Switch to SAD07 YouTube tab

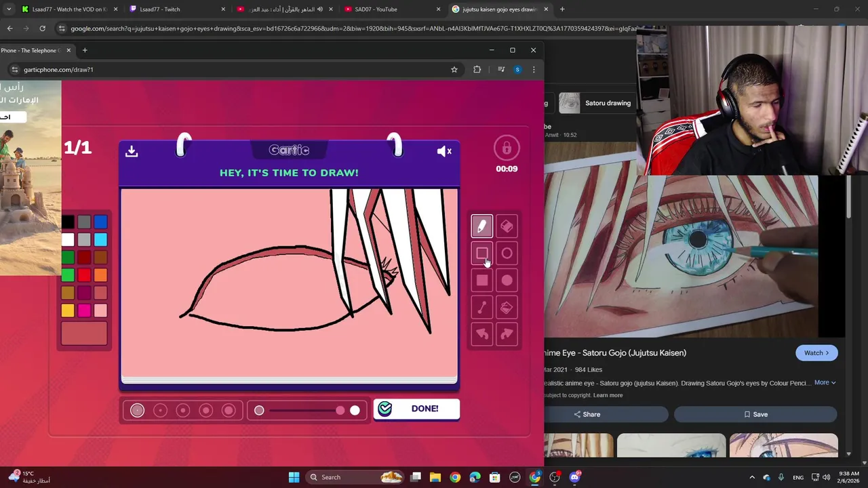[392, 9]
